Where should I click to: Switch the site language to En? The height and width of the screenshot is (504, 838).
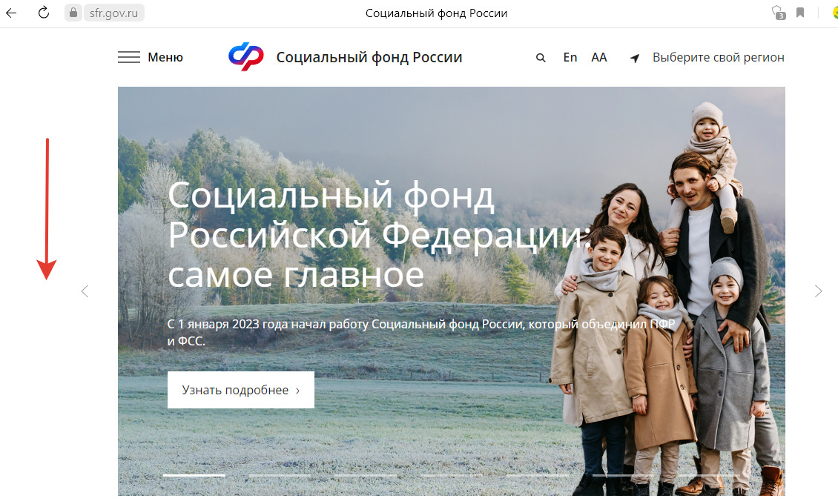coord(570,57)
